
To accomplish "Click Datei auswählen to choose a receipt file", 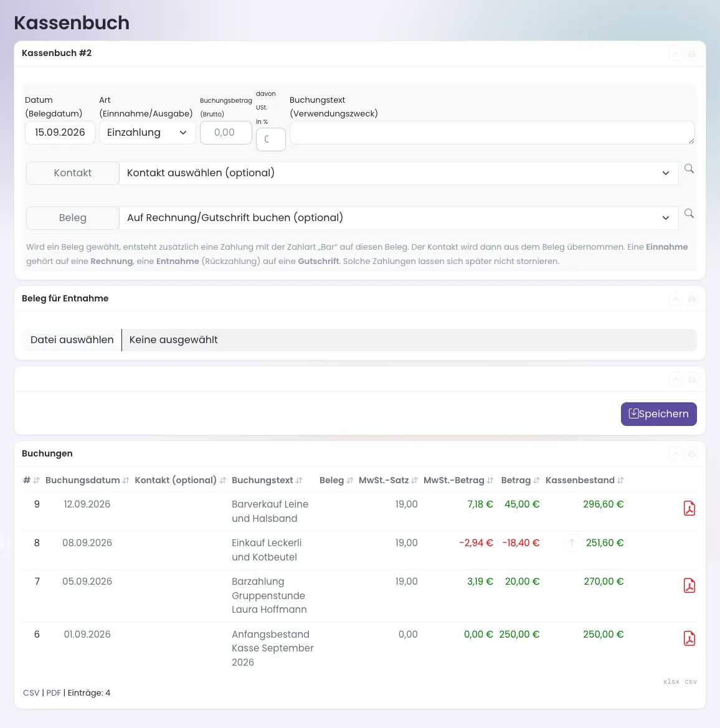I will [72, 340].
